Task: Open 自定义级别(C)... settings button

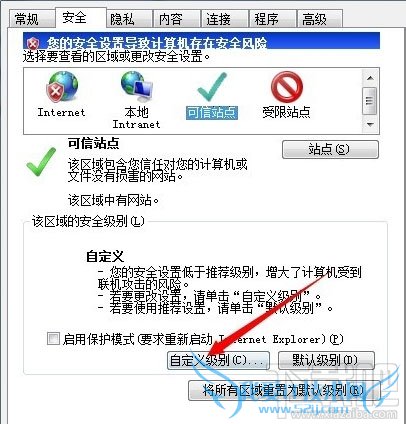Action: 218,360
